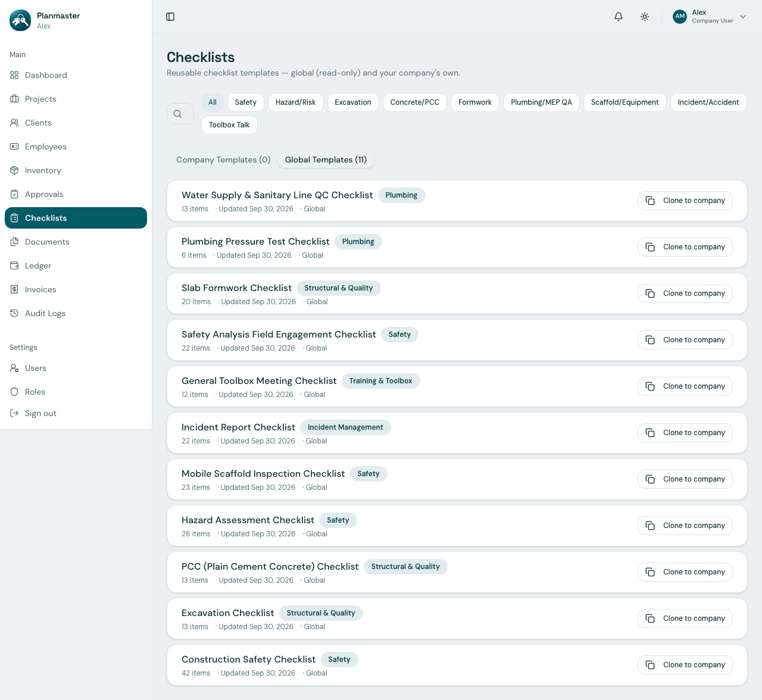Click the Roles shield icon
Image resolution: width=762 pixels, height=700 pixels.
[14, 392]
